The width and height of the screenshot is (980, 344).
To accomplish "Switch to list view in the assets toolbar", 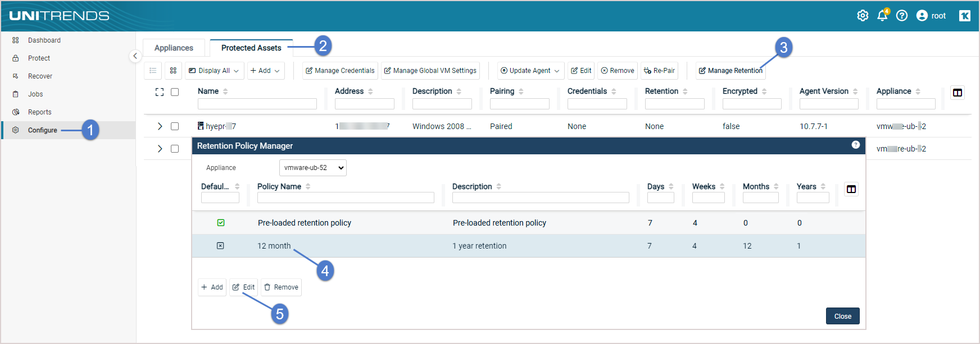I will [x=153, y=71].
